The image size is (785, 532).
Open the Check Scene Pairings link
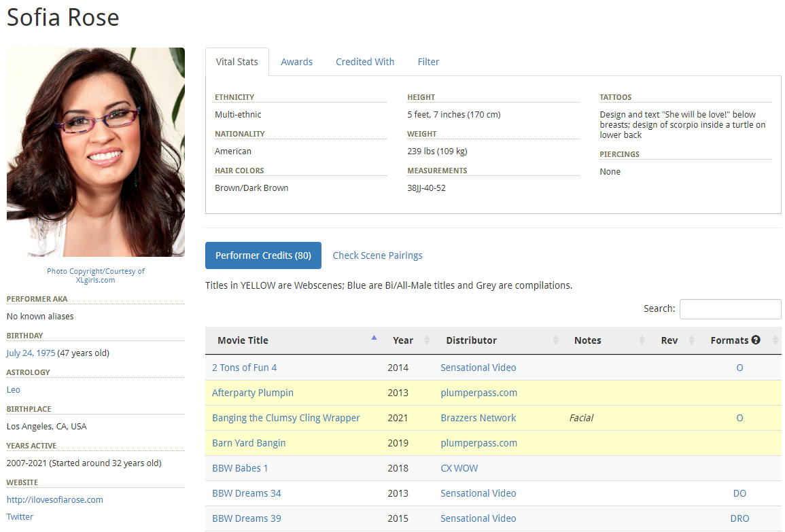click(377, 255)
